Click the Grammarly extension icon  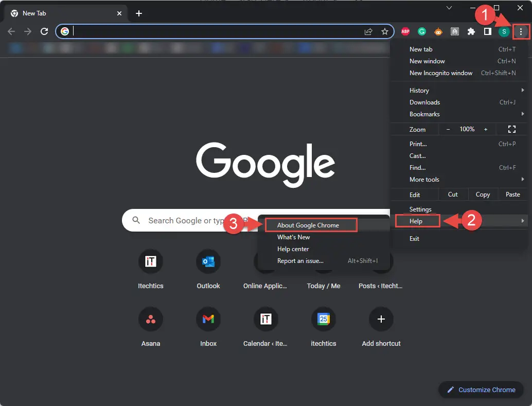coord(422,31)
